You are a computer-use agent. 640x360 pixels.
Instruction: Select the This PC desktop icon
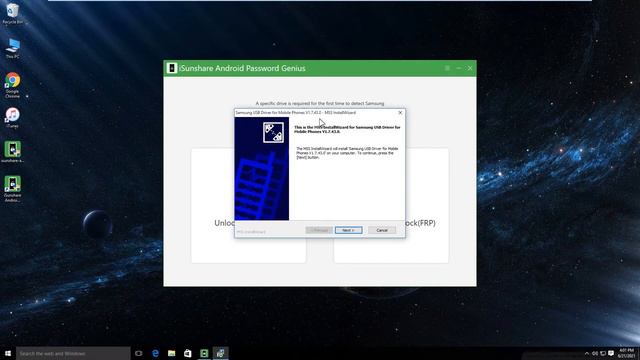tap(12, 48)
